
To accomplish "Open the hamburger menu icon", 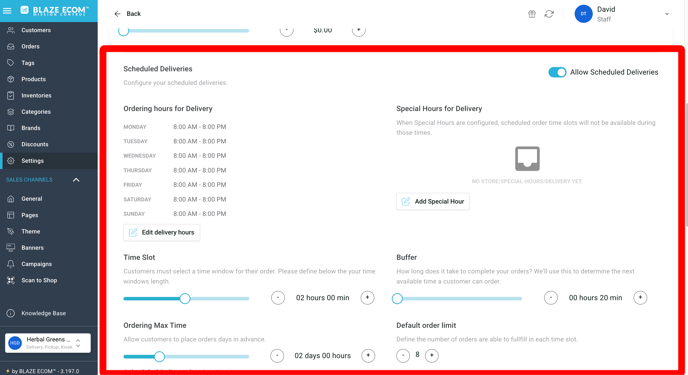I will click(7, 11).
